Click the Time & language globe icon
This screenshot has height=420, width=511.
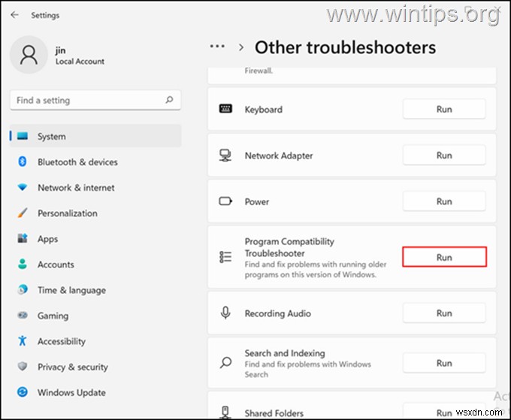(22, 289)
